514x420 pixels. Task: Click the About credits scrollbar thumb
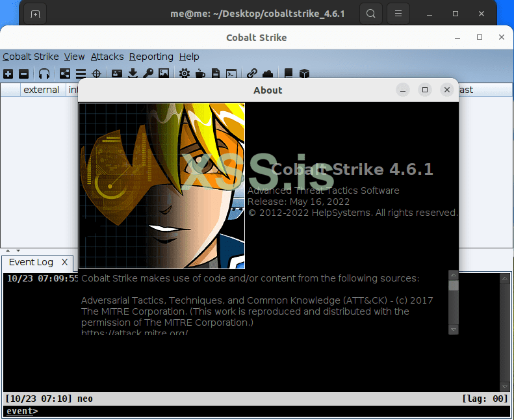454,285
